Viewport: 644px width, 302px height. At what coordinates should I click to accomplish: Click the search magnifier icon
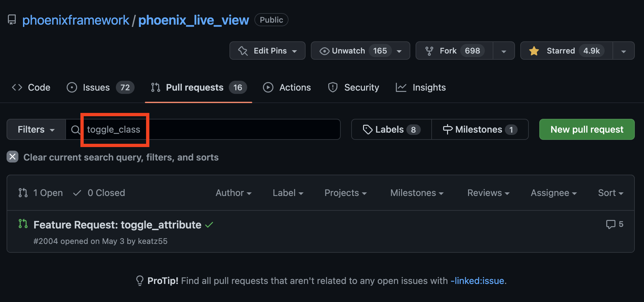(75, 130)
